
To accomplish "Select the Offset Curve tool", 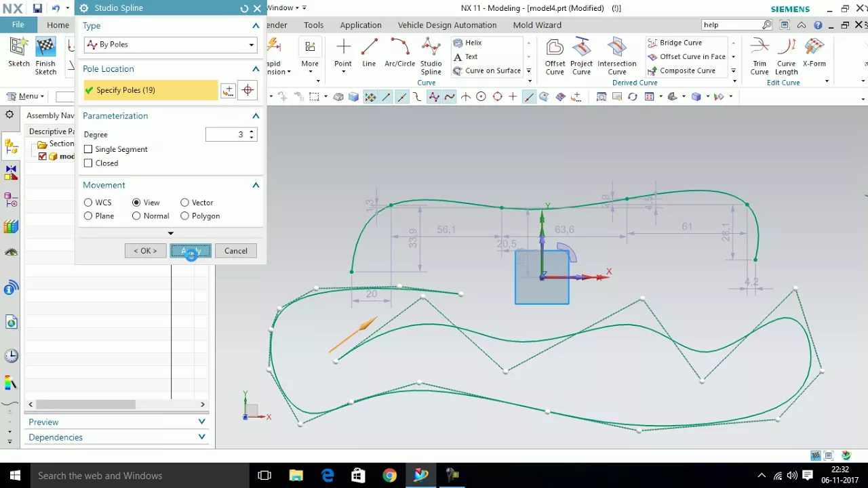I will [555, 56].
